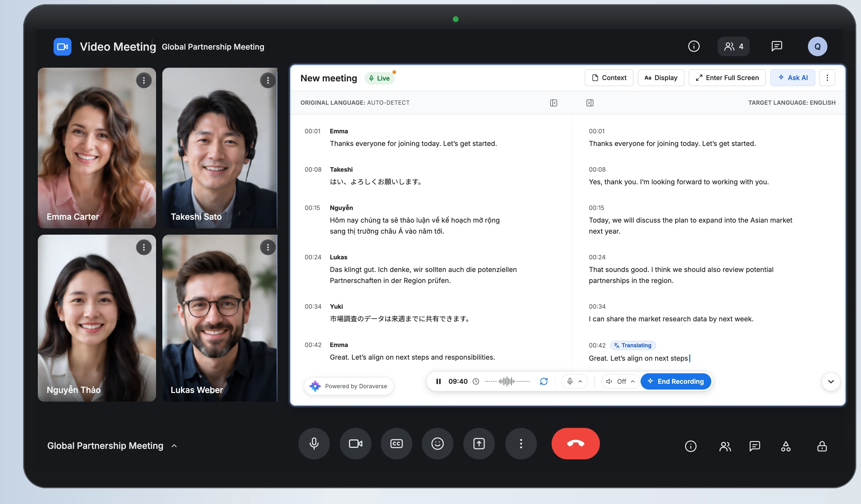Collapse the original language column
Viewport: 861px width, 504px height.
(x=553, y=103)
